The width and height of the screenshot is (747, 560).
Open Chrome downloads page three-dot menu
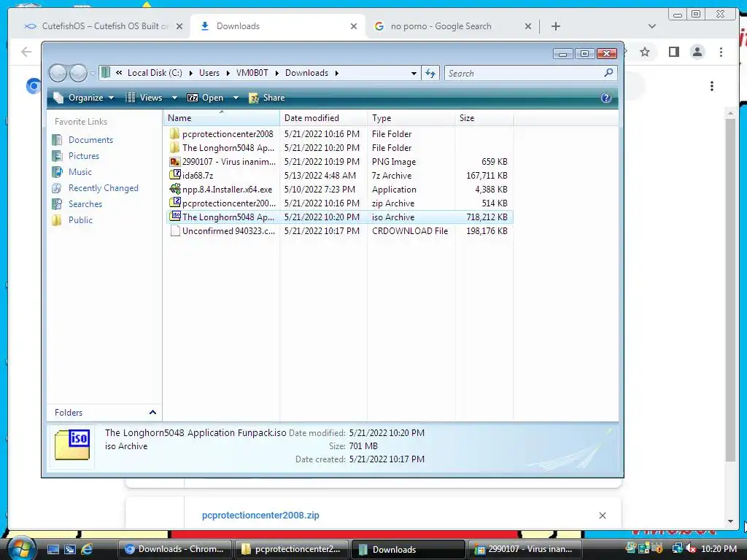point(712,86)
